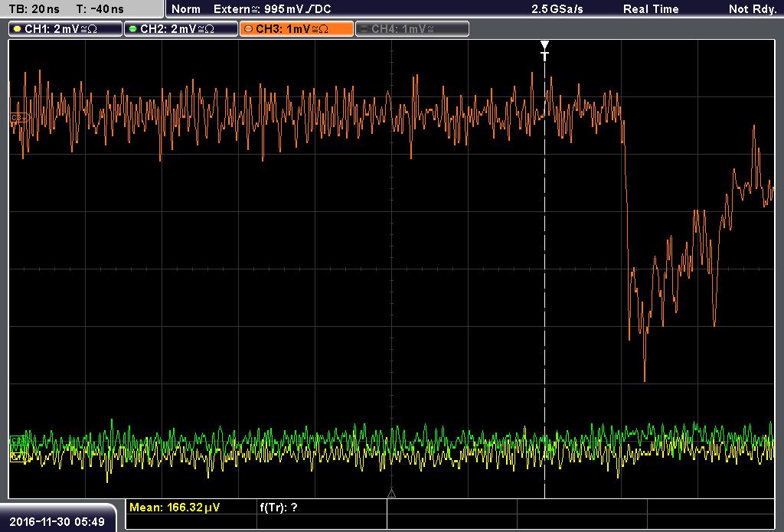
Task: Click the trigger position marker at top of grid
Action: [x=544, y=51]
